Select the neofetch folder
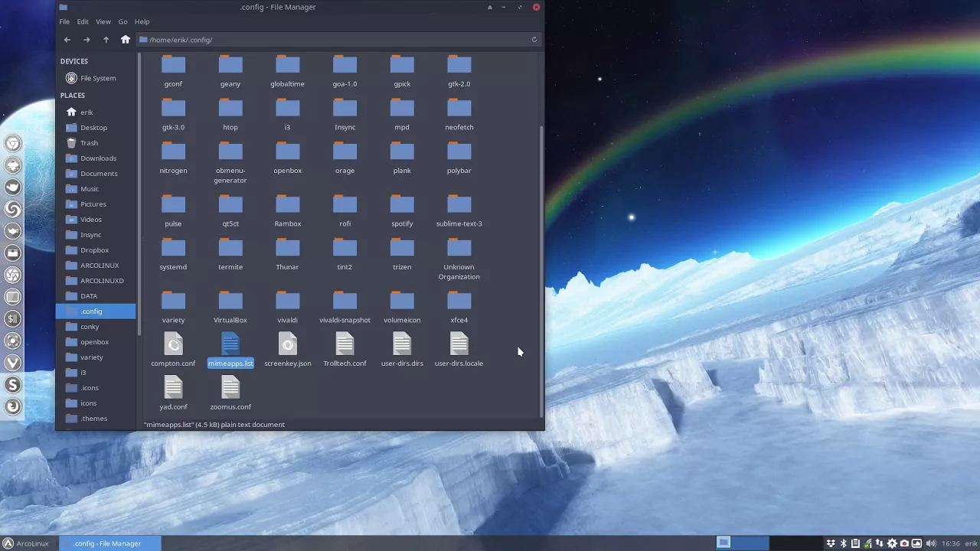This screenshot has height=551, width=980. tap(459, 115)
